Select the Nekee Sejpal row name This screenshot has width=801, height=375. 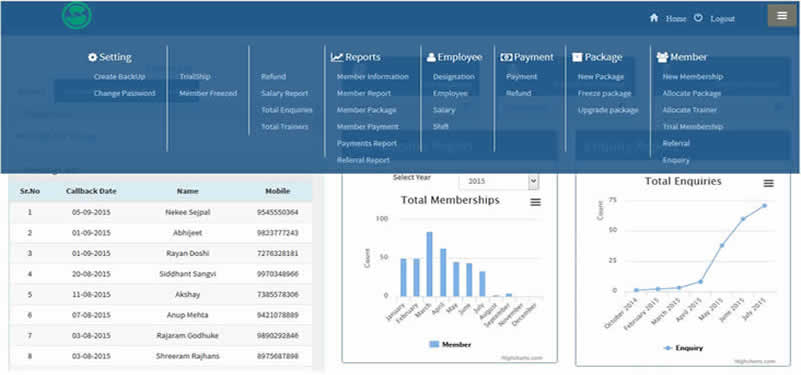click(x=187, y=212)
